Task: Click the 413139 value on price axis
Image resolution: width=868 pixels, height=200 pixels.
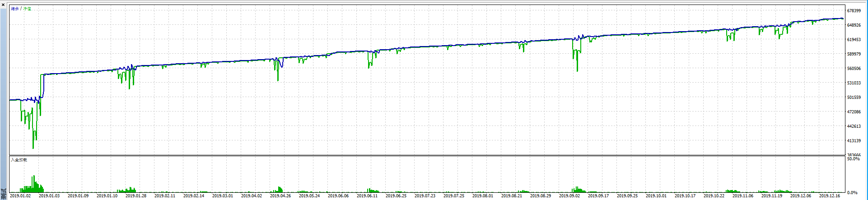Action: 854,141
